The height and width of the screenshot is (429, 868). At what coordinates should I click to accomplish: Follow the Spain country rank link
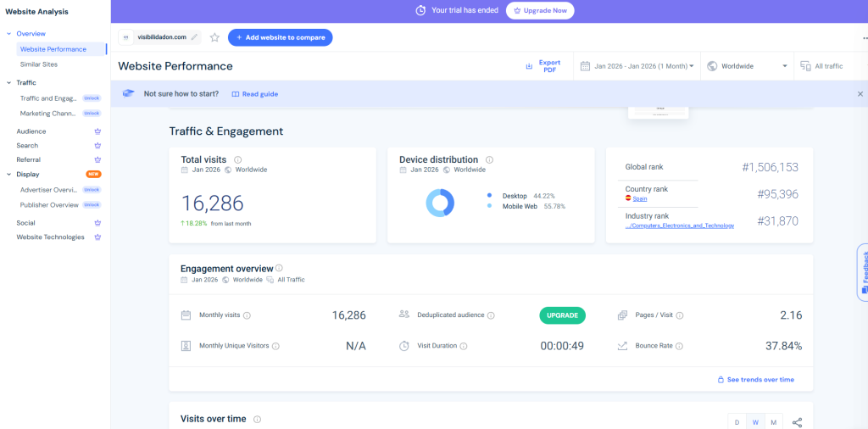point(641,198)
